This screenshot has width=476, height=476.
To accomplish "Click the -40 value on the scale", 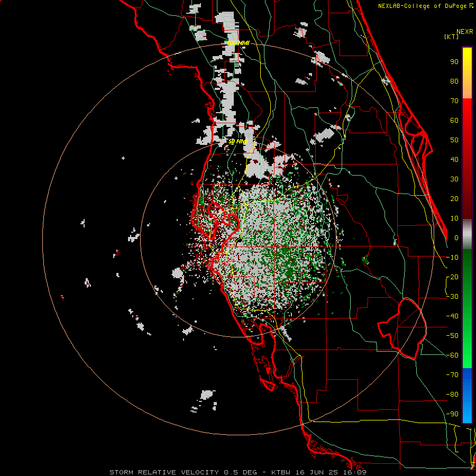I will click(452, 316).
